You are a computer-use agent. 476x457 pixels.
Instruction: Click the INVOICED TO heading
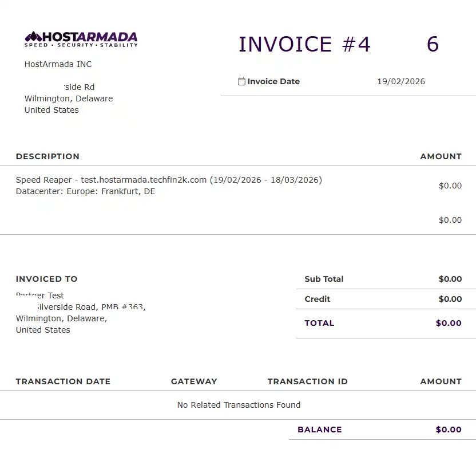tap(47, 279)
